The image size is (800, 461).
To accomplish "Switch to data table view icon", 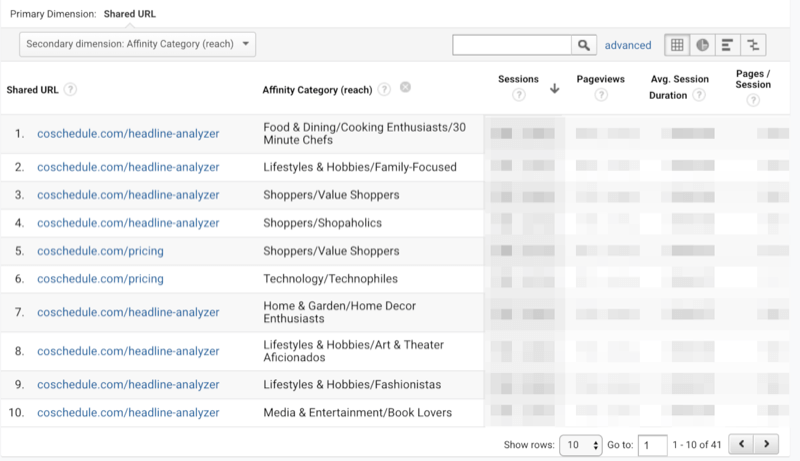I will (x=677, y=45).
